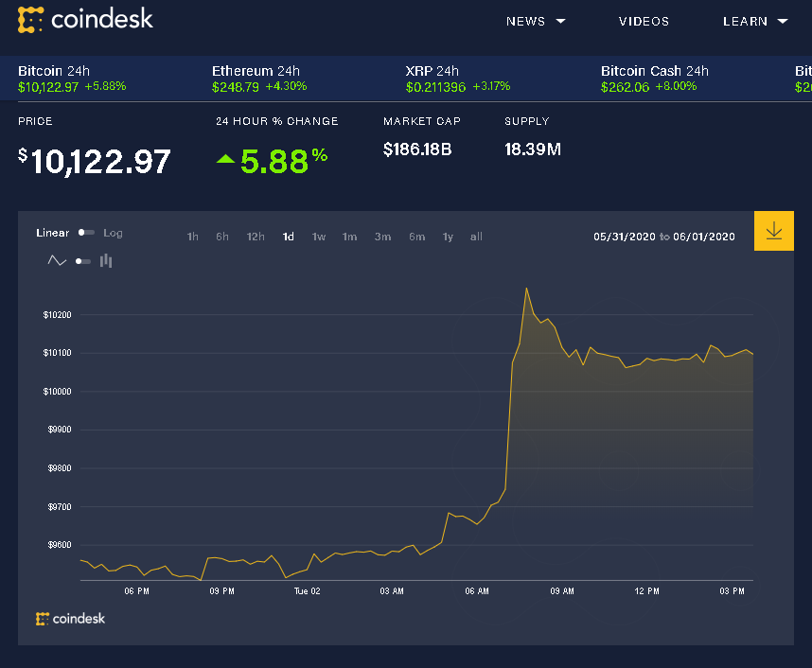Select the candlestick chart icon

[106, 260]
